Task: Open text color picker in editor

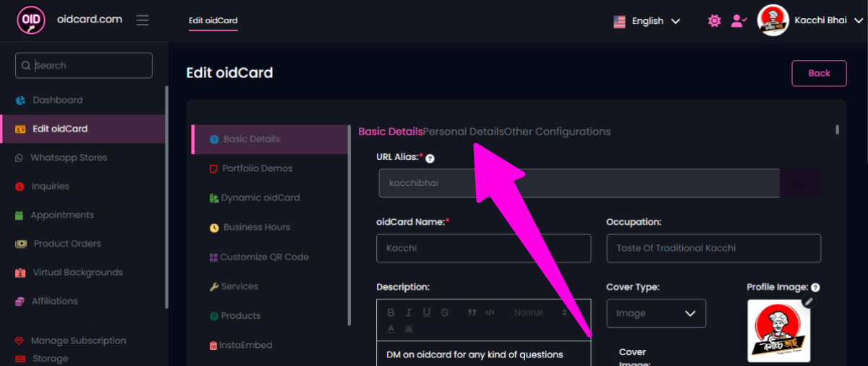Action: point(391,328)
